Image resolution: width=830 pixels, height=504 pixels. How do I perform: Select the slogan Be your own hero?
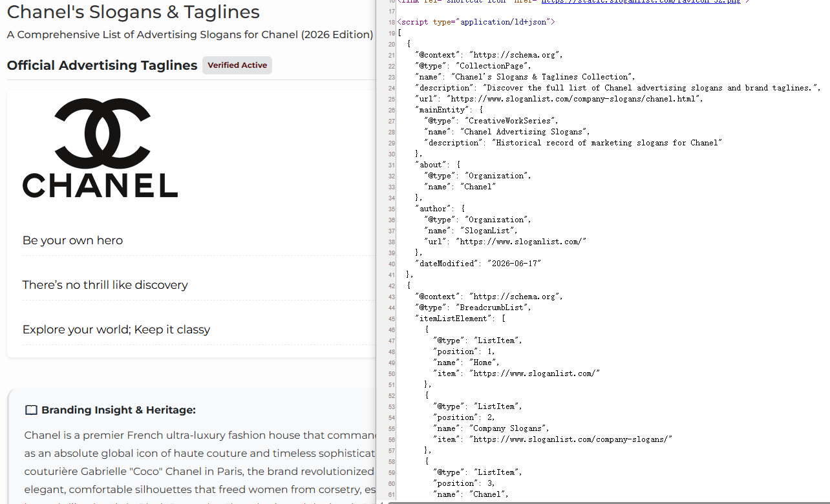[x=72, y=240]
